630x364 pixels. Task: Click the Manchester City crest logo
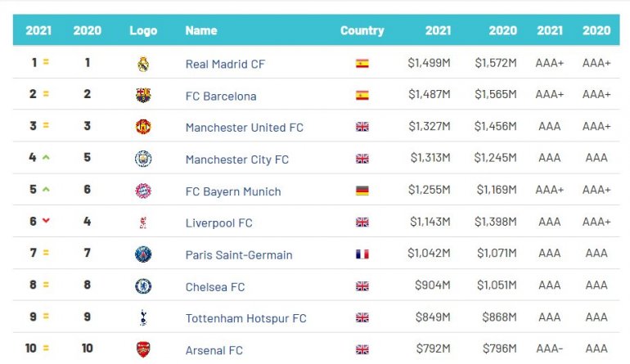(143, 159)
